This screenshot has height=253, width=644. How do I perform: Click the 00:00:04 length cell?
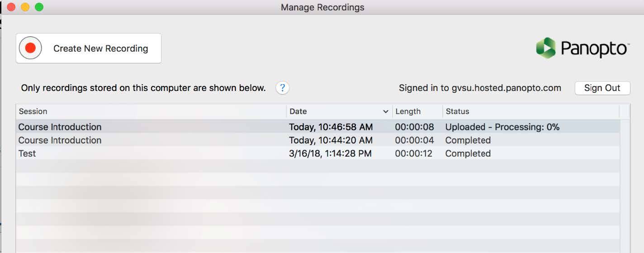click(x=414, y=140)
